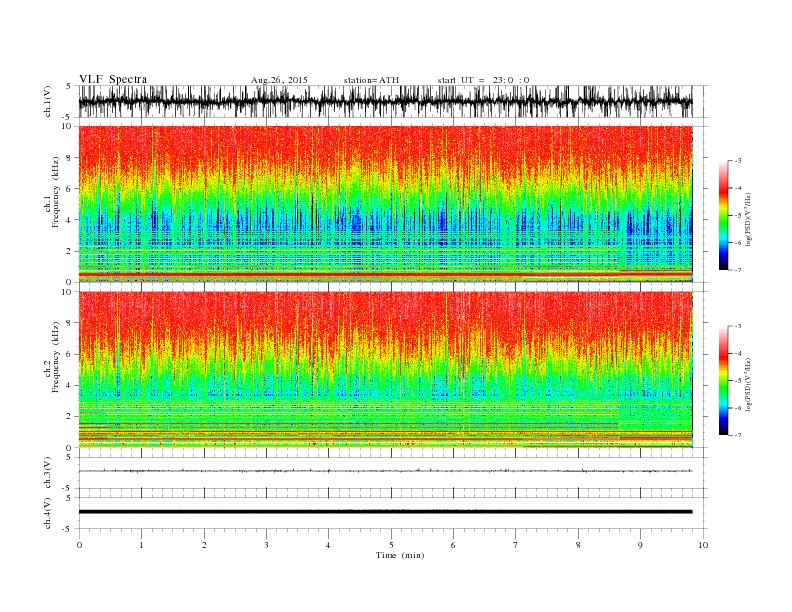
Task: Click the "-7" tick on ch.1 color bar
Action: (738, 270)
